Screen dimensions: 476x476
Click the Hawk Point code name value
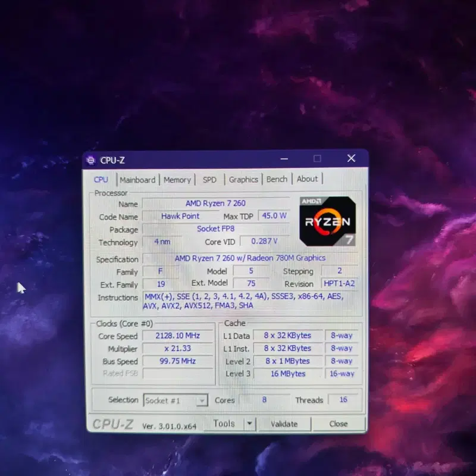point(180,216)
